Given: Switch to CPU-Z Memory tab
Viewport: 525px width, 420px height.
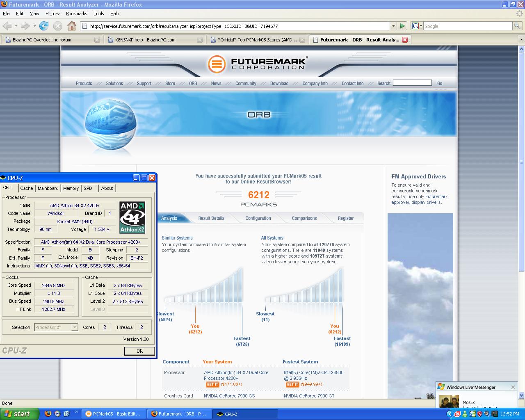Looking at the screenshot, I should [x=71, y=188].
